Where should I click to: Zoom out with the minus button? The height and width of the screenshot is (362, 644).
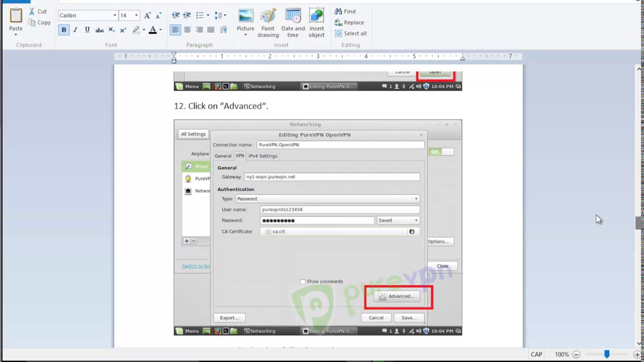[x=577, y=354]
